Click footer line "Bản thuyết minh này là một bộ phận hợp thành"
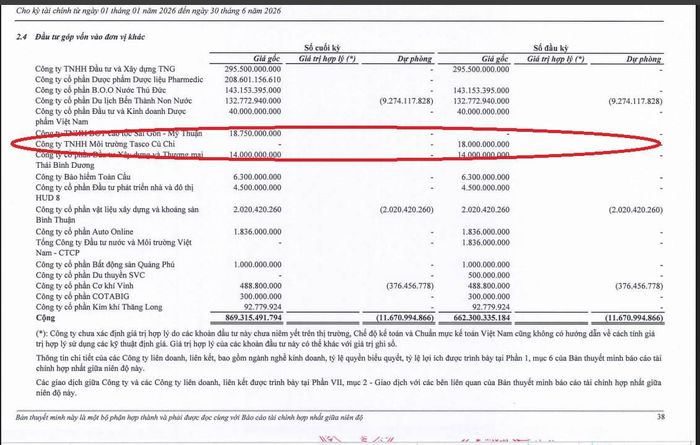The height and width of the screenshot is (445, 700). [189, 417]
